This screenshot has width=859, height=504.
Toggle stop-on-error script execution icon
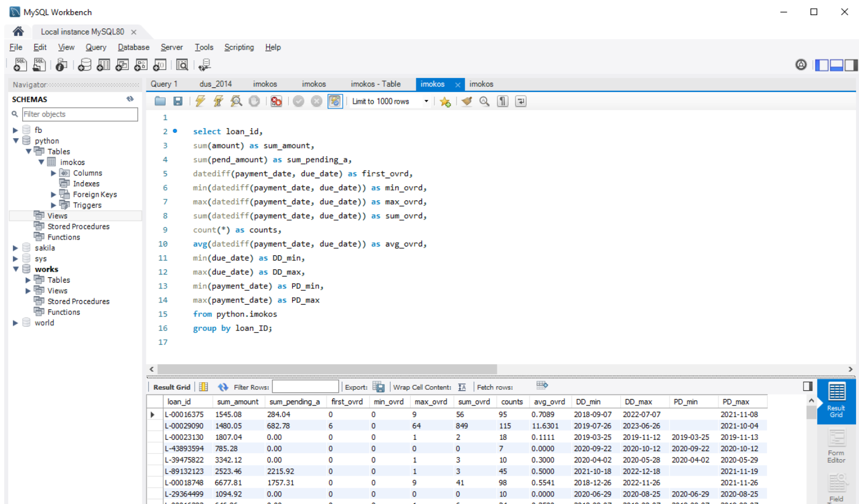pyautogui.click(x=276, y=101)
